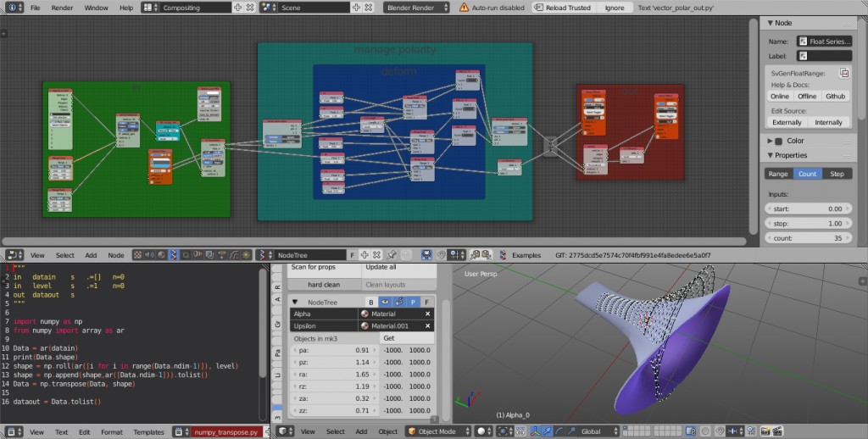
Task: Toggle the Color checkbox in node panel
Action: tap(778, 141)
